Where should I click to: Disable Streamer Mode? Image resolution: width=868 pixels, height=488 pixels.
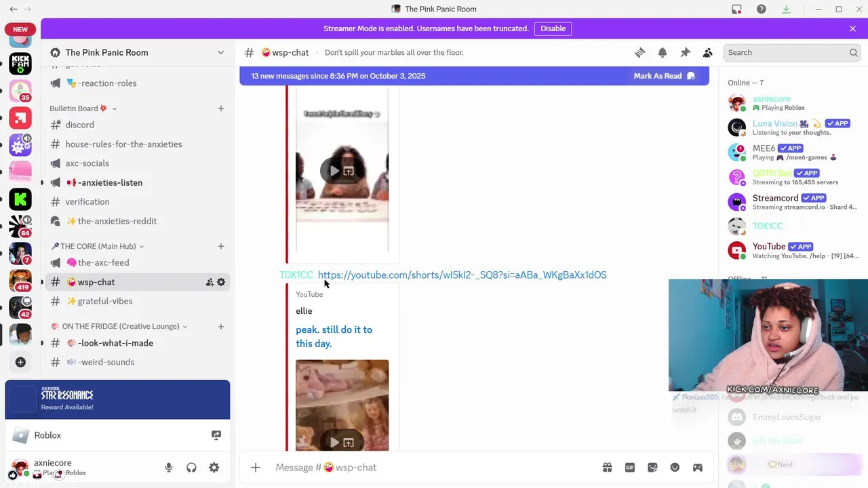pyautogui.click(x=553, y=28)
